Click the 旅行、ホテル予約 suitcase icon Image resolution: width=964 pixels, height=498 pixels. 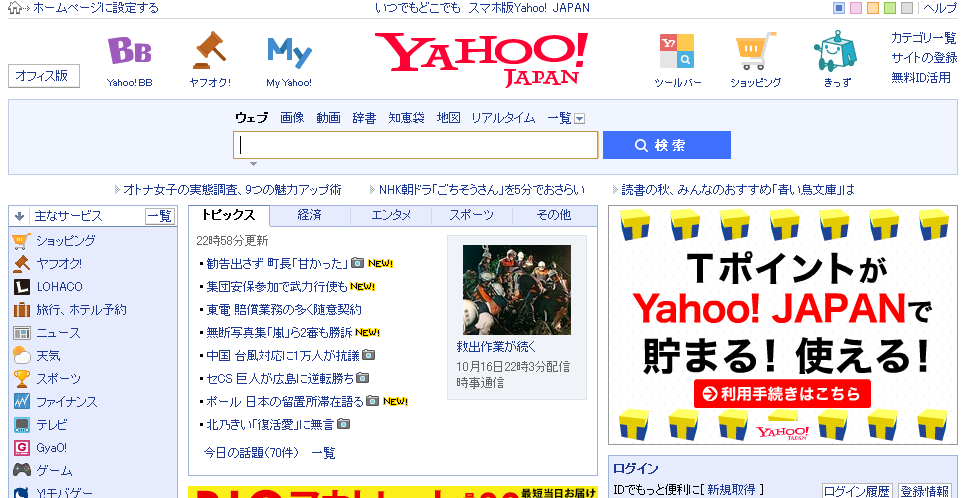click(22, 310)
